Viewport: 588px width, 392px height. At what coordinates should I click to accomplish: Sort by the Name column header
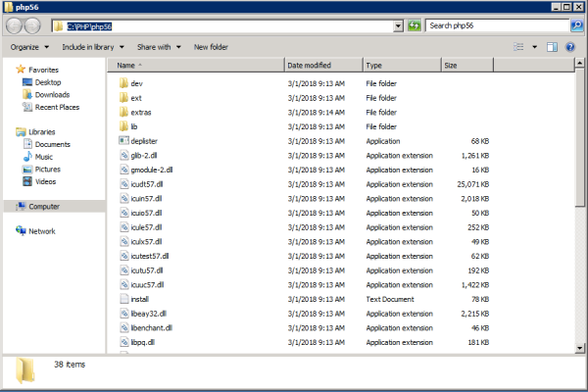[x=196, y=66]
